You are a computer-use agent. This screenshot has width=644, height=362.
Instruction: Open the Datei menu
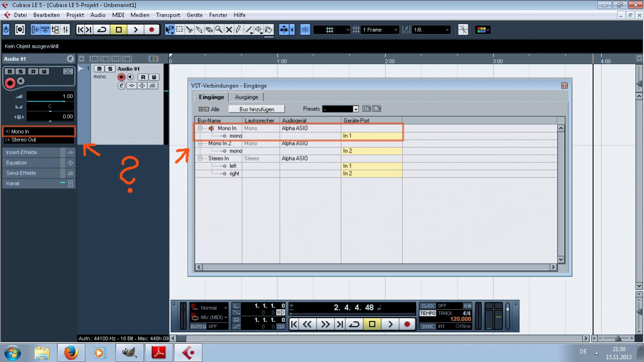point(20,15)
